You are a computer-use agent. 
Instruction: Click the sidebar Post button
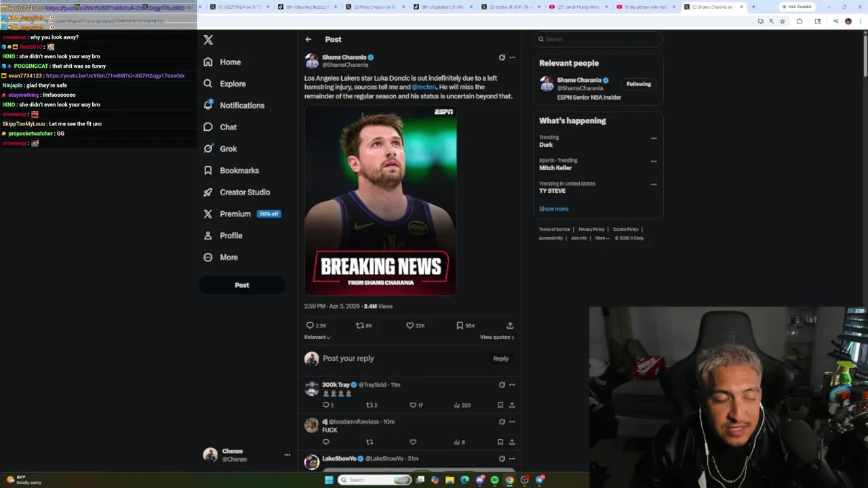241,285
